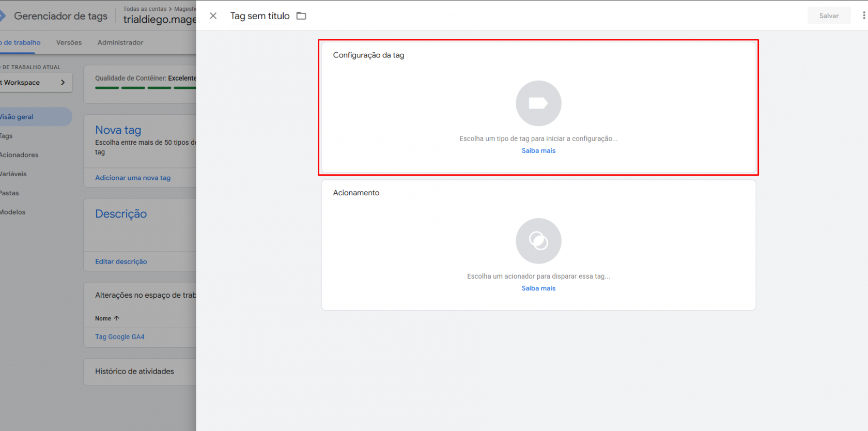Switch to the Versões tab
This screenshot has height=431, width=868.
pos(69,42)
